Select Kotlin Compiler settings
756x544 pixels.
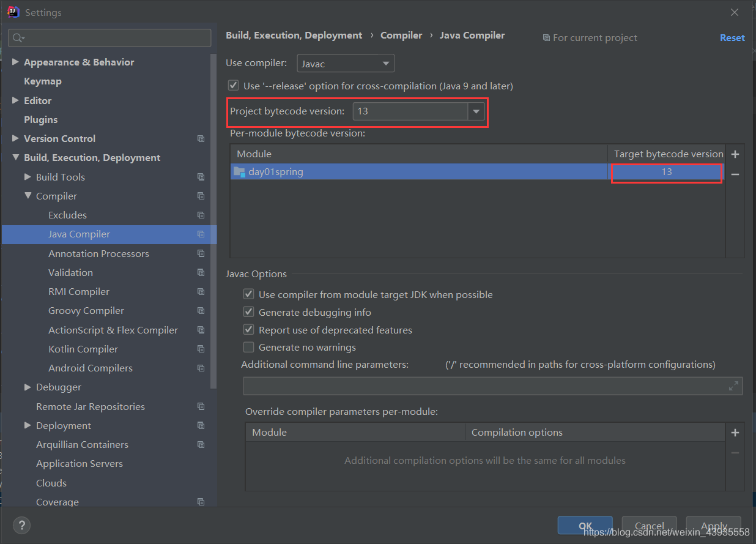83,349
